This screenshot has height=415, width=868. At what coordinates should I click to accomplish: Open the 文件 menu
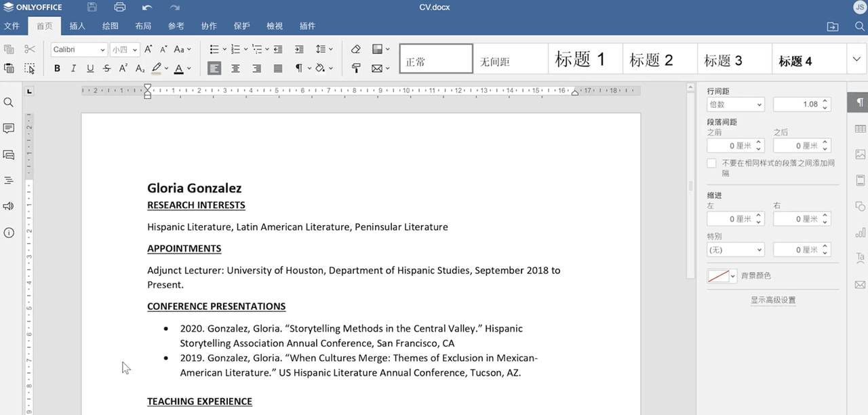pyautogui.click(x=12, y=26)
